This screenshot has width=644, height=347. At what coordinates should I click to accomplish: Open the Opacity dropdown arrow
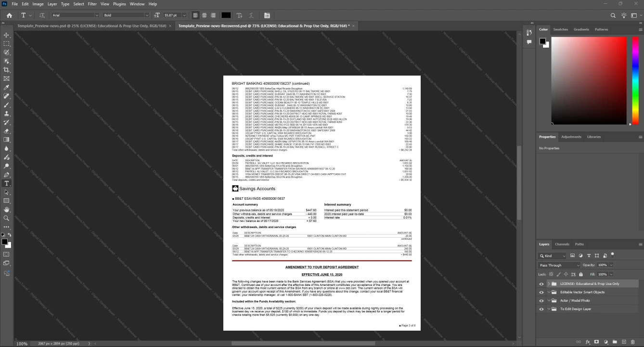[x=611, y=265]
